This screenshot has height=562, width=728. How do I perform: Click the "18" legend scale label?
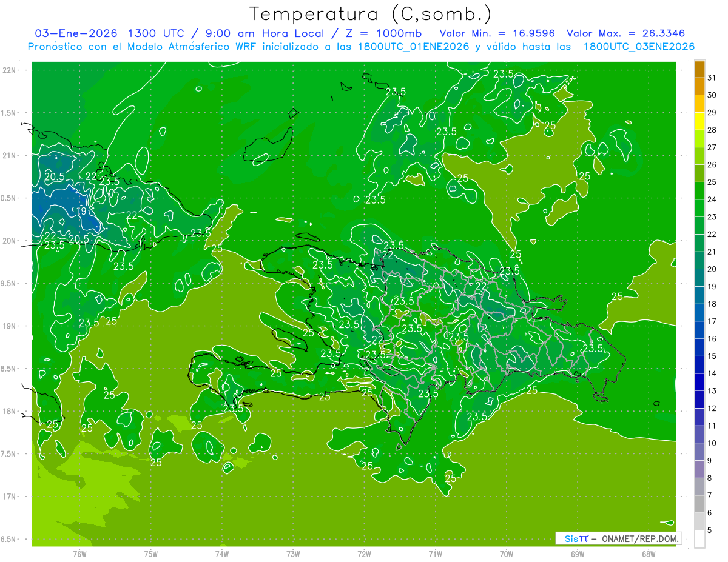tap(712, 304)
